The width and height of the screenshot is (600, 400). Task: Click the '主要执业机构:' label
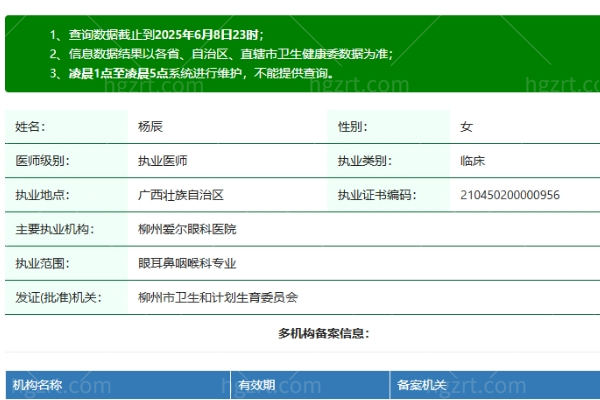pos(55,229)
